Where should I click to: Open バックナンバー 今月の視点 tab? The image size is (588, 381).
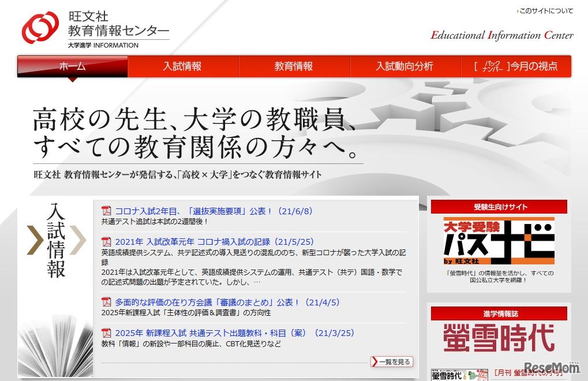[x=516, y=66]
